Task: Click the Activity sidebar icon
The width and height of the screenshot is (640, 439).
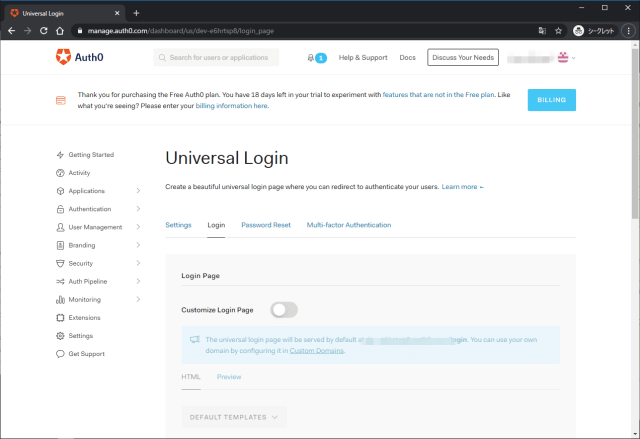Action: click(60, 173)
